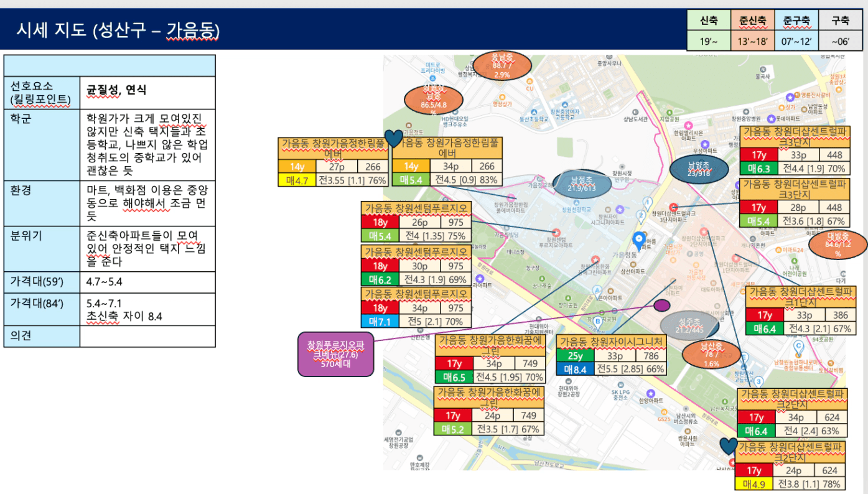Click the 13'~18' legend year range

[753, 42]
